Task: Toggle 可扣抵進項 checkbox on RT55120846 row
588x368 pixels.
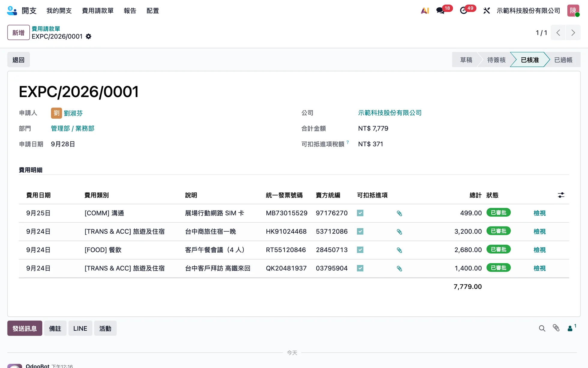Action: pyautogui.click(x=360, y=250)
